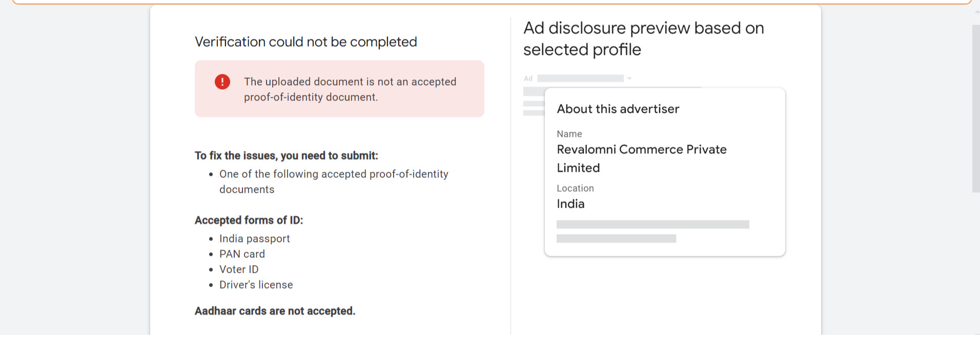Click the "Verification could not be completed" heading
Image resolution: width=980 pixels, height=343 pixels.
tap(305, 42)
